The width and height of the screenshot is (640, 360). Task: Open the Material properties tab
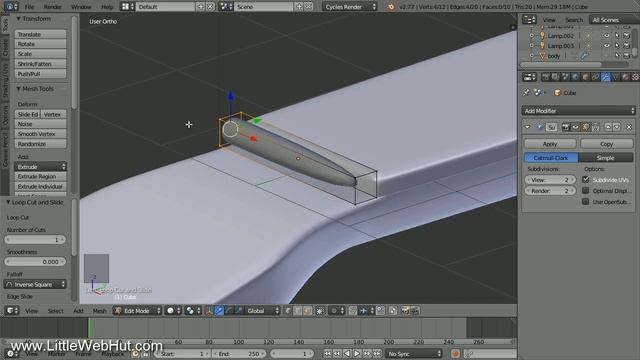pyautogui.click(x=626, y=77)
